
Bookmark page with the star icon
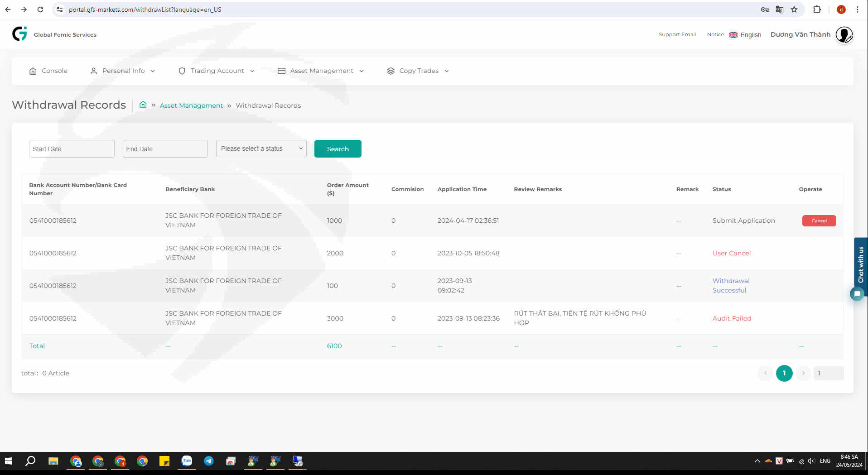794,10
